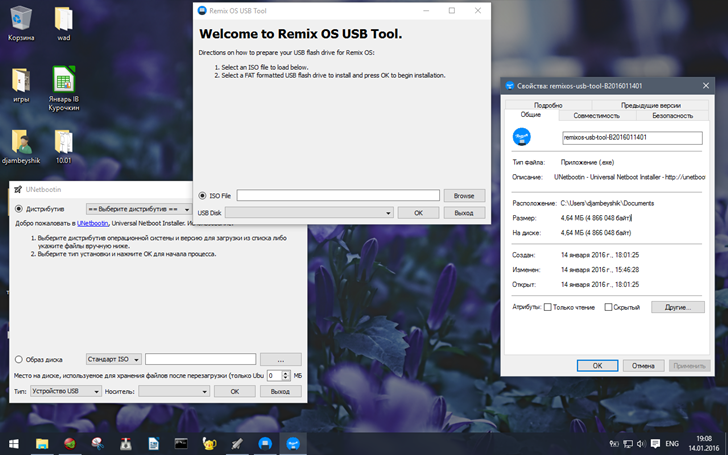Open the Январь IB Курочкин spreadsheet file
Image resolution: width=728 pixels, height=455 pixels.
click(64, 88)
